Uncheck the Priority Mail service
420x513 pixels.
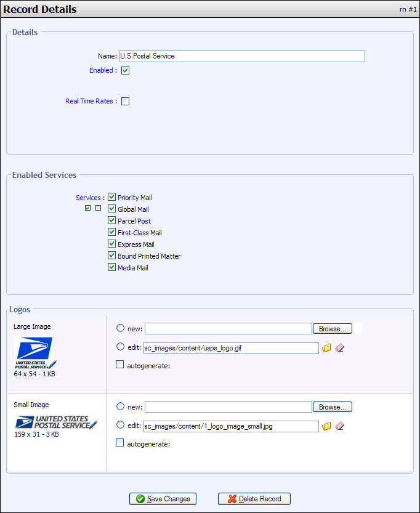[112, 198]
